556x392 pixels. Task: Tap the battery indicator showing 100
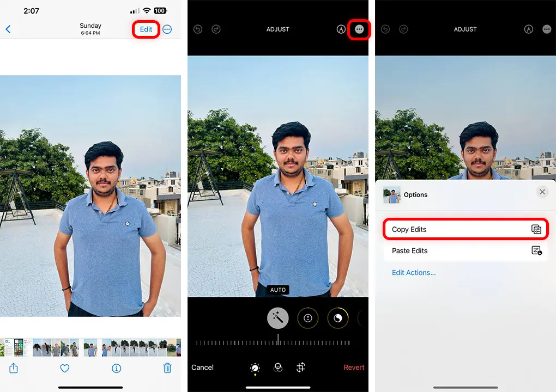(160, 11)
